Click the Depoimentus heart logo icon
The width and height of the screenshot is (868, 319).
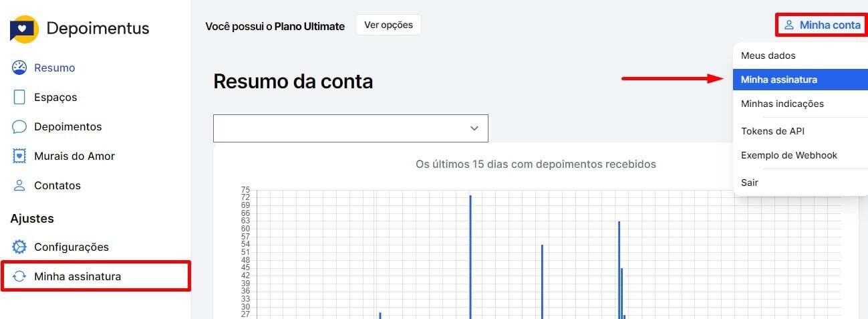[25, 29]
